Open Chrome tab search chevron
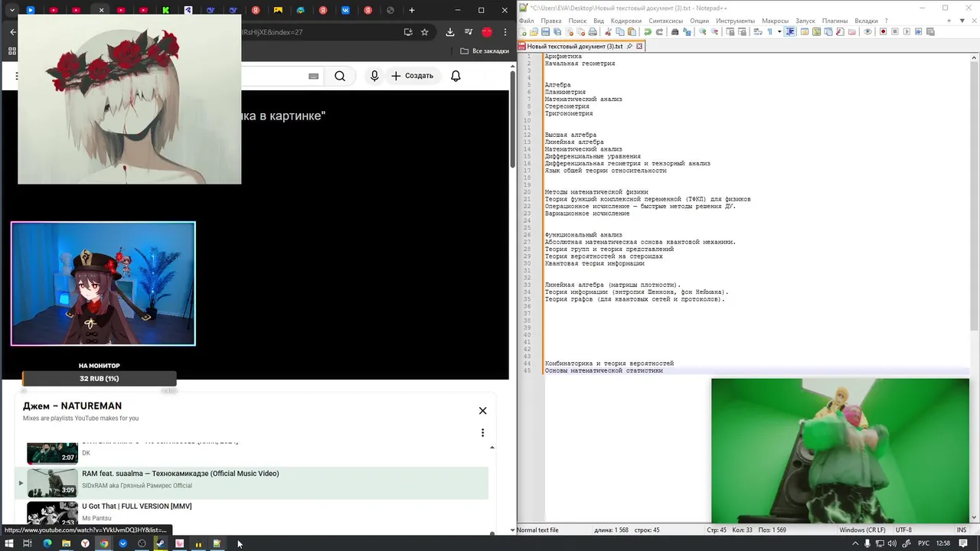 [x=11, y=10]
